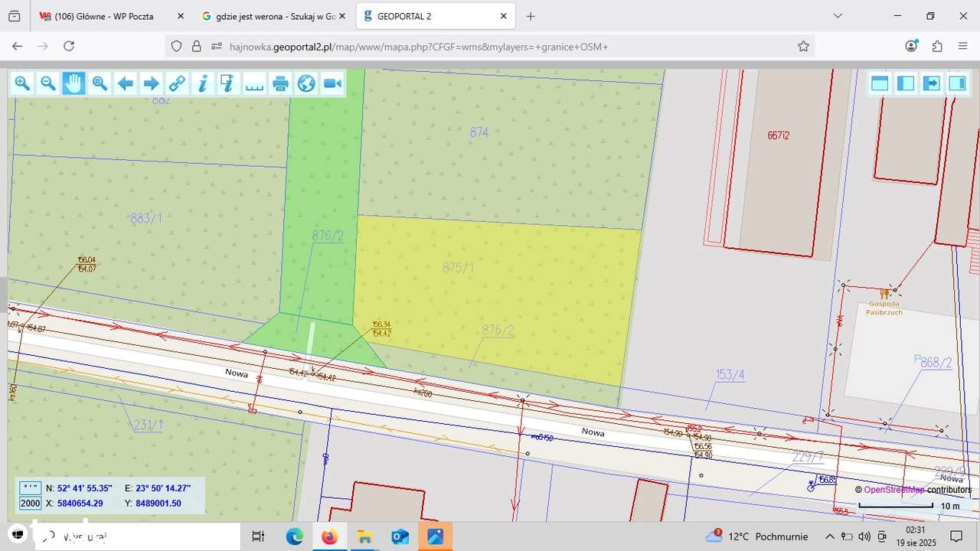This screenshot has height=551, width=980.
Task: Open the OpenStreetMap attribution link
Action: click(x=894, y=490)
